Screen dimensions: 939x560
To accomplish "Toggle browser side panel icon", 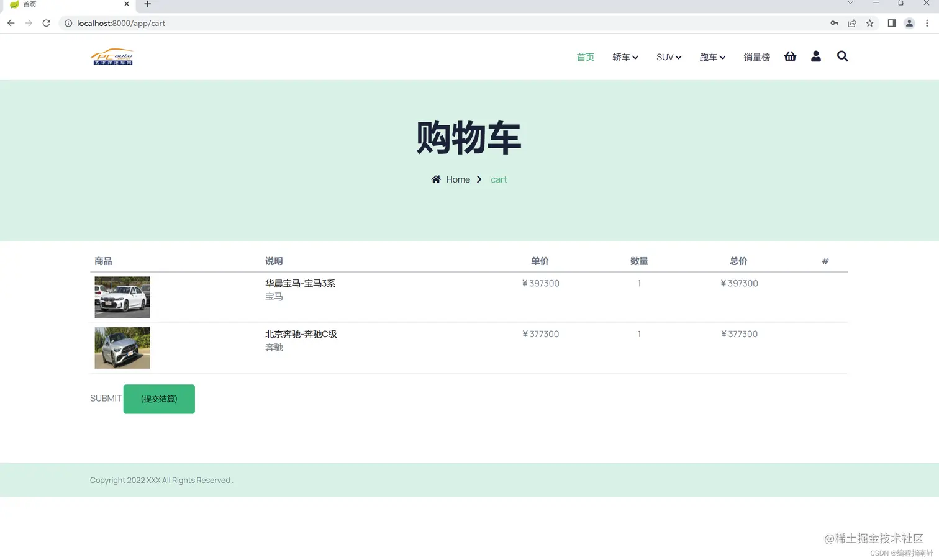I will click(x=891, y=23).
